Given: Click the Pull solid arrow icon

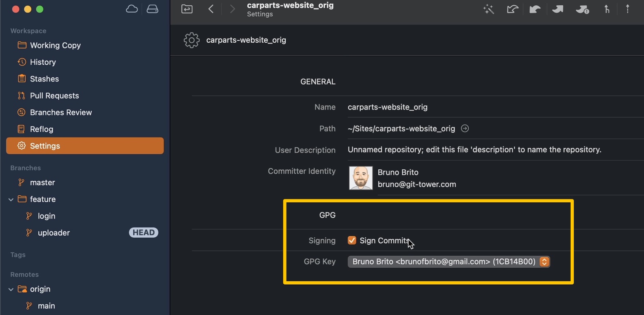Looking at the screenshot, I should pyautogui.click(x=535, y=9).
